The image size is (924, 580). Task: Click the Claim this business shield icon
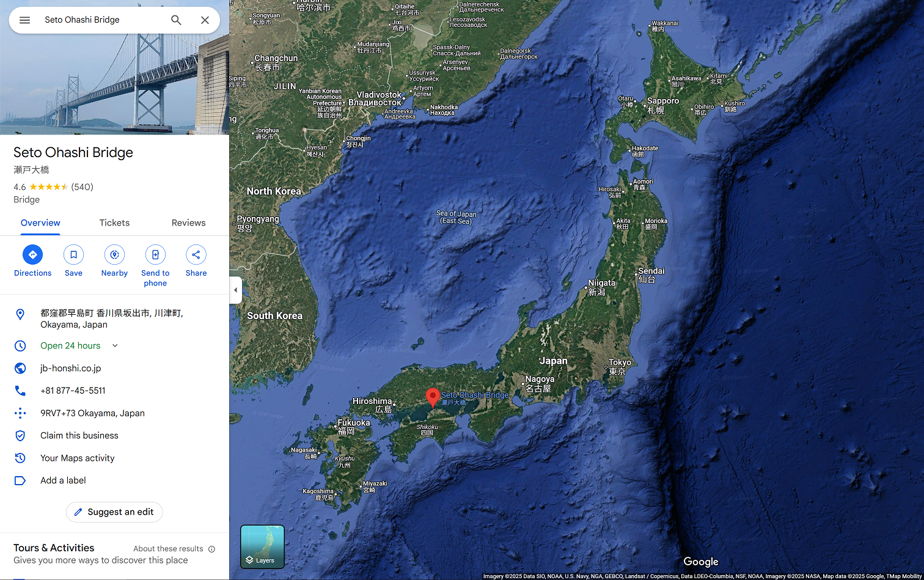pyautogui.click(x=20, y=436)
